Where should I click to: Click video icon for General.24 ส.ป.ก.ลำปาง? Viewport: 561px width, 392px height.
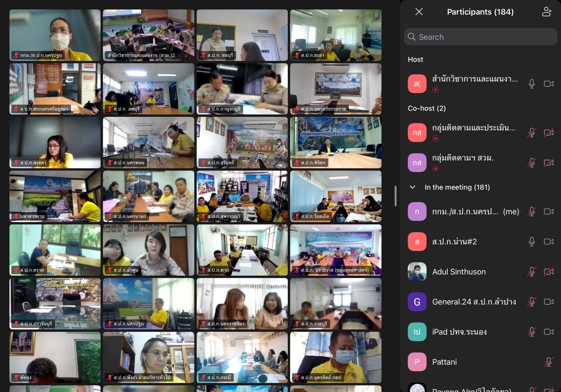549,302
